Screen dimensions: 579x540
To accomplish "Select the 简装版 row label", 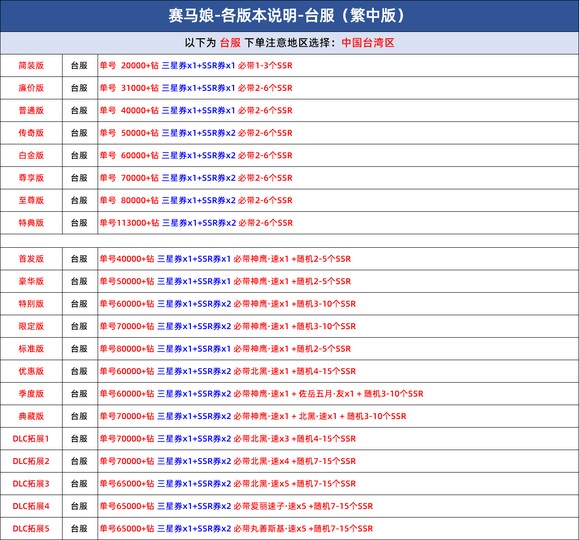I will tap(31, 66).
